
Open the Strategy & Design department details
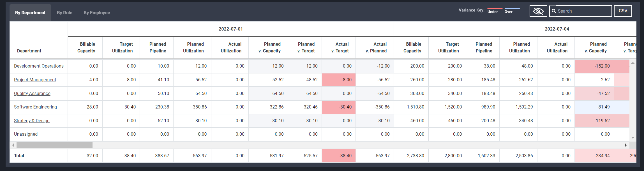tap(32, 121)
